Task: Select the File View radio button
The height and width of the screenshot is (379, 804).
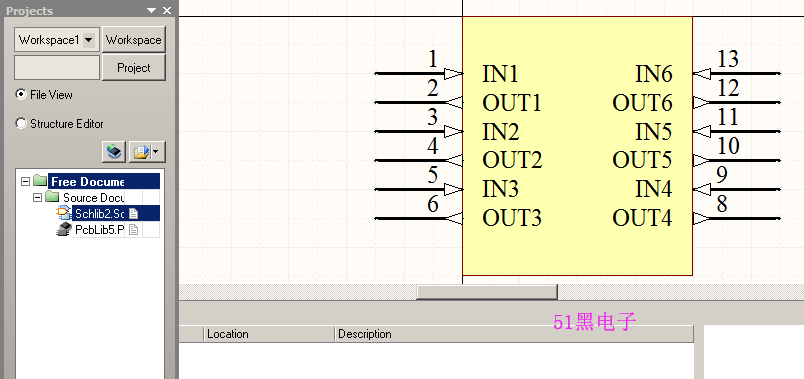Action: pos(21,94)
